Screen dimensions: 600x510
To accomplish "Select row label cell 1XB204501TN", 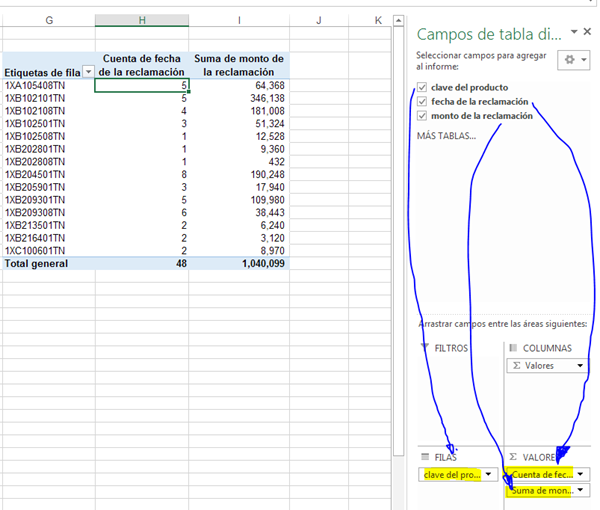I will tap(35, 174).
